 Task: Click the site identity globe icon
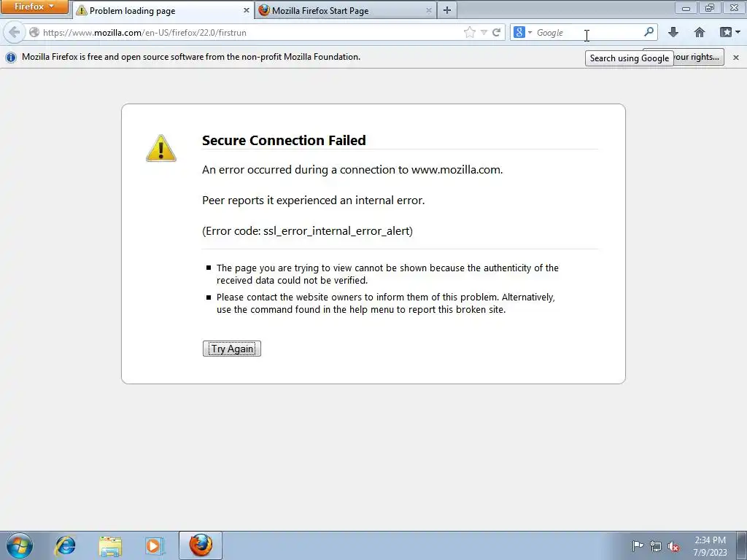[x=34, y=32]
